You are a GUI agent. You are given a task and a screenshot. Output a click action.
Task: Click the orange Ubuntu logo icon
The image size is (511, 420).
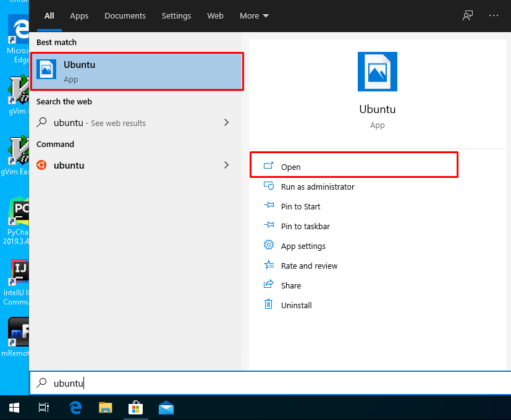click(x=41, y=165)
